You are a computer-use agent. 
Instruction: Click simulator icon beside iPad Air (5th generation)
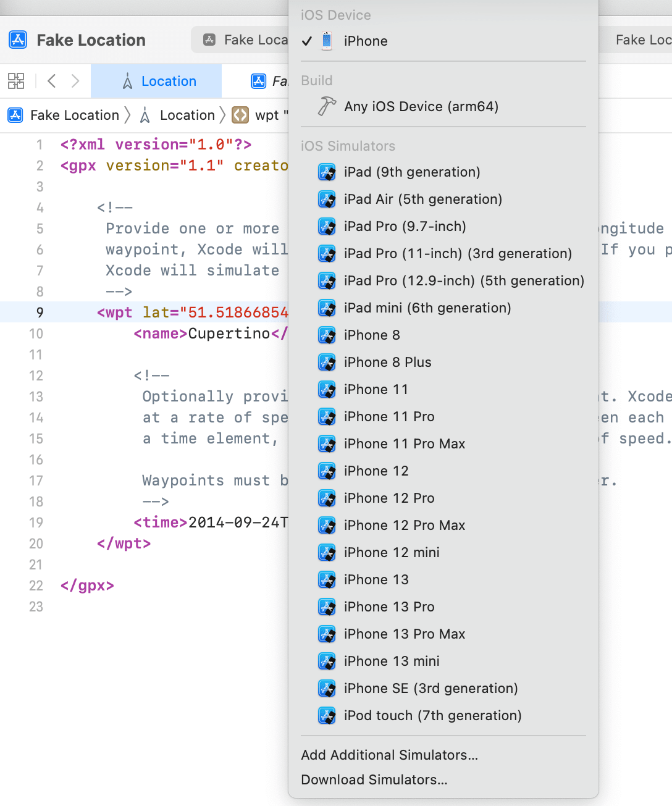(327, 199)
